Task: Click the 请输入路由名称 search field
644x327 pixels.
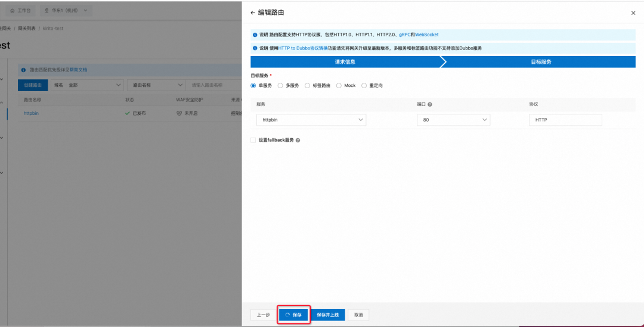Action: tap(213, 85)
